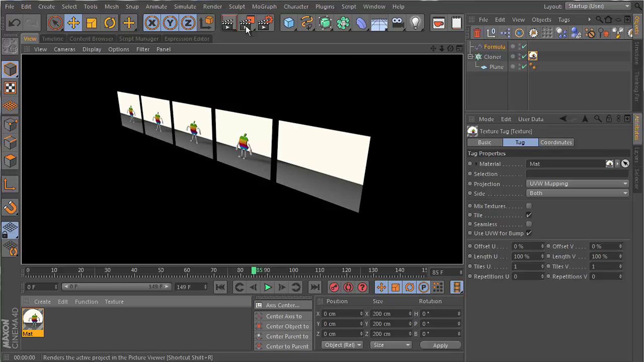Uncheck the Tile checkbox
The image size is (644, 362).
(x=529, y=215)
